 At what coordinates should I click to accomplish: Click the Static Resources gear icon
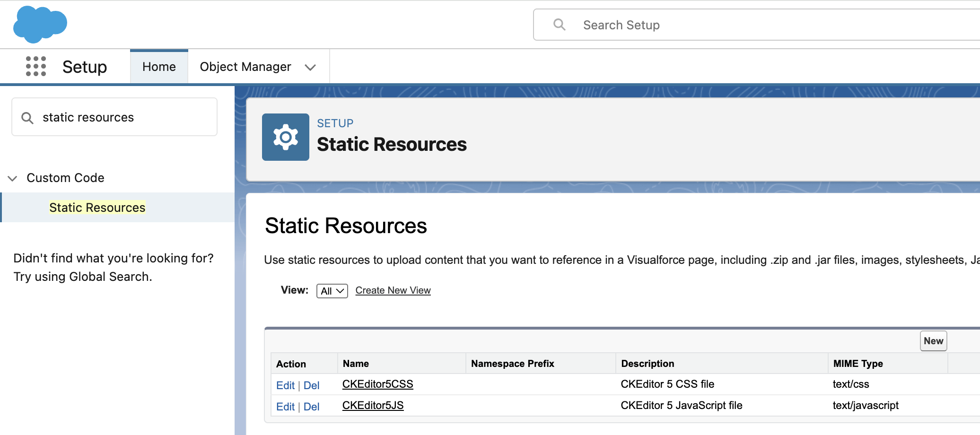coord(285,137)
